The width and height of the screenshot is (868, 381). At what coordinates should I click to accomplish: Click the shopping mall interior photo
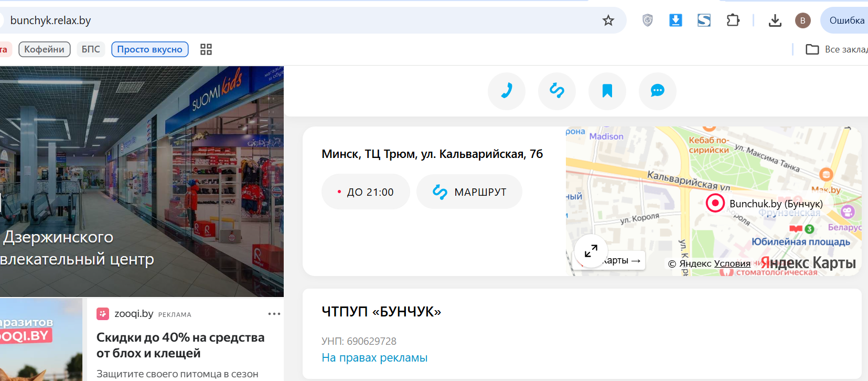point(142,182)
